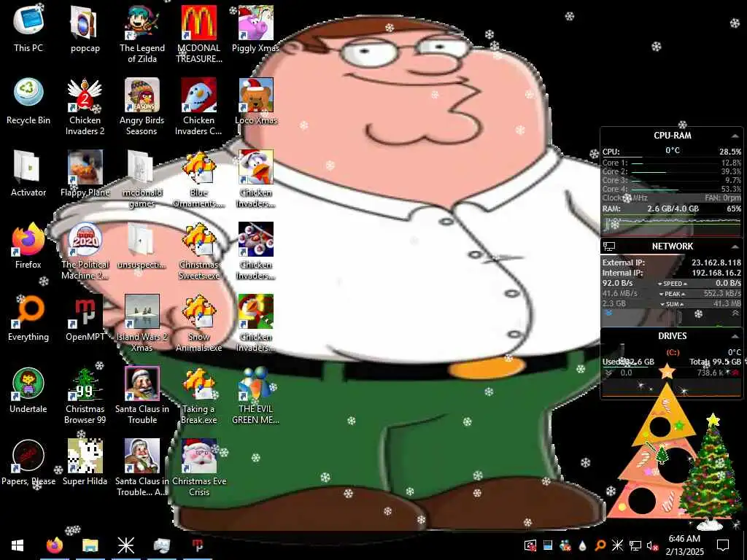The image size is (747, 560).
Task: Select the Angry Birds Seasons icon
Action: coord(142,106)
